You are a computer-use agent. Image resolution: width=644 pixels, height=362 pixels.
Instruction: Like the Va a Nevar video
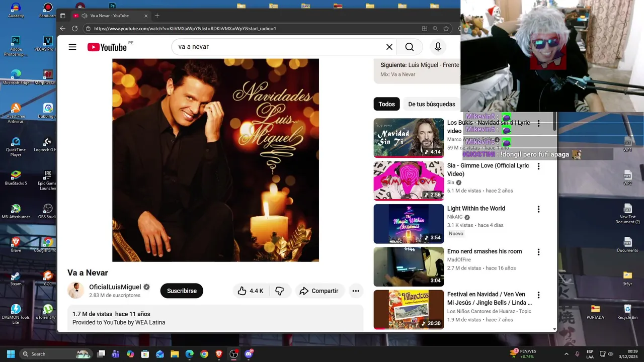coord(251,291)
